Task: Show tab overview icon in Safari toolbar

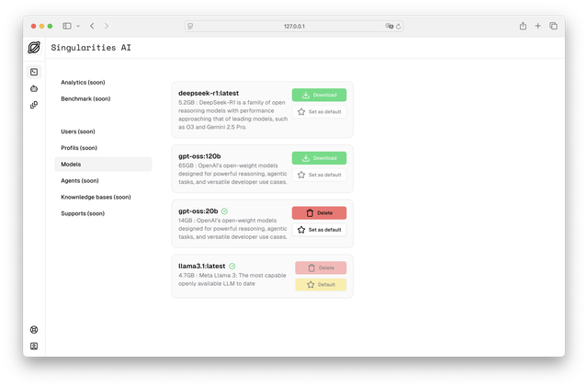Action: [x=553, y=26]
